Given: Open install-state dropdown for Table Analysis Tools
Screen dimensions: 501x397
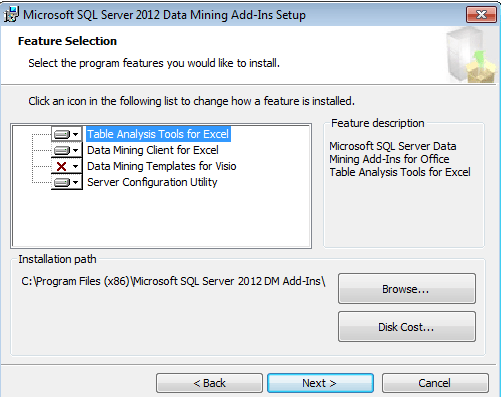Looking at the screenshot, I should (x=66, y=134).
